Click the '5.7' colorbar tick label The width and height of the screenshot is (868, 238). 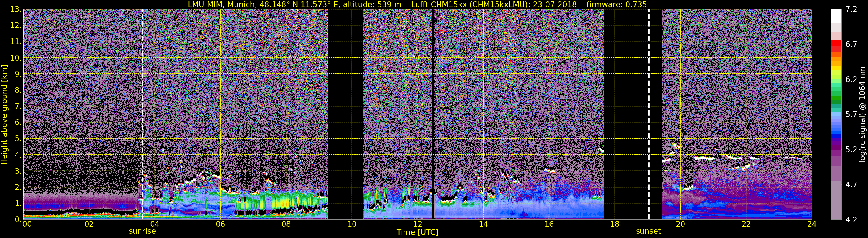(x=851, y=115)
